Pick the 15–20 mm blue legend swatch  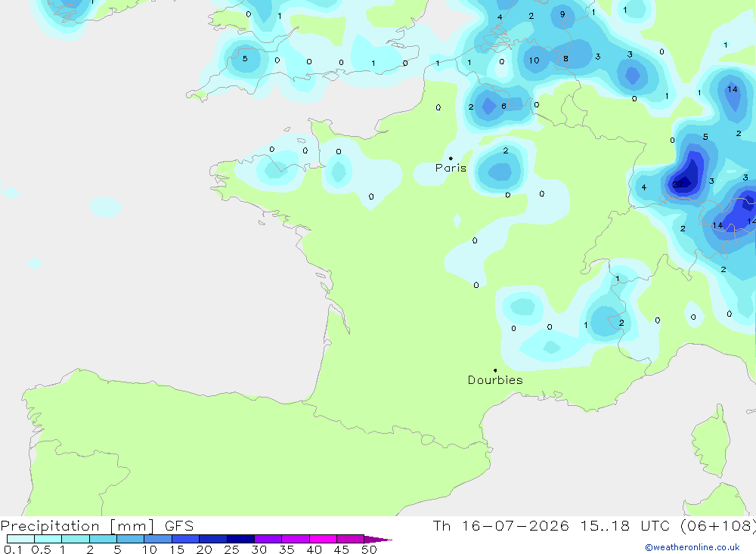(186, 539)
